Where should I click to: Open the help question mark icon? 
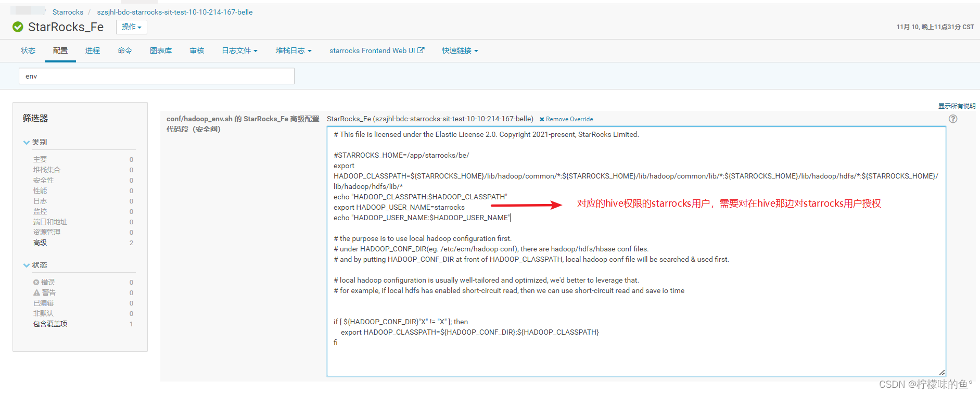coord(953,119)
